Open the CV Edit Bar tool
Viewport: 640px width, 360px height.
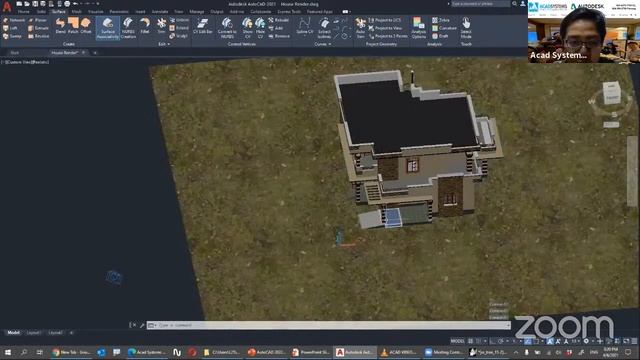[203, 26]
